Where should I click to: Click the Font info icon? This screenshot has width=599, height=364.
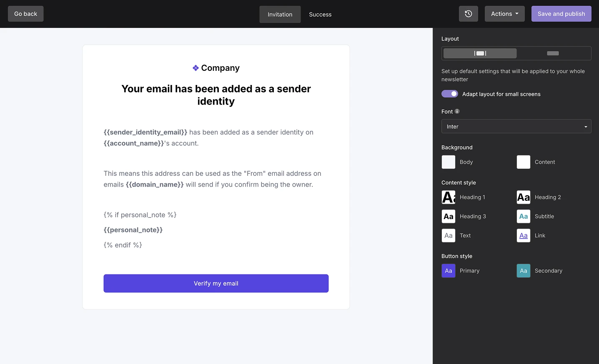coord(457,111)
